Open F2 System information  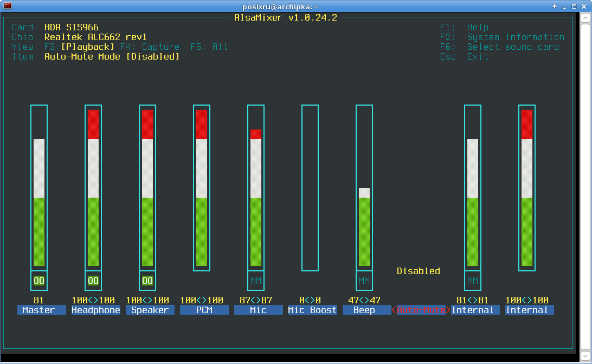pyautogui.click(x=502, y=37)
